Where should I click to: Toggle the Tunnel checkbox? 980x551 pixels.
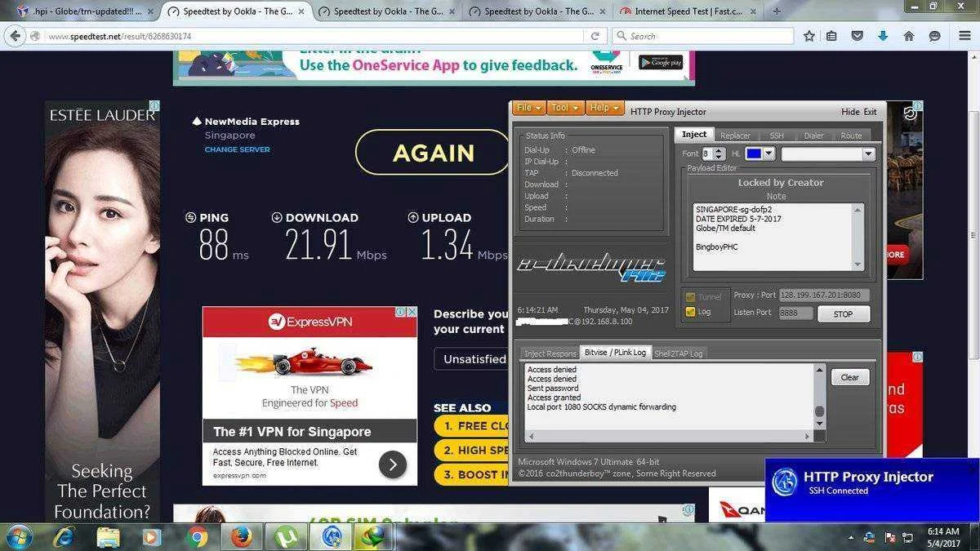pos(690,297)
